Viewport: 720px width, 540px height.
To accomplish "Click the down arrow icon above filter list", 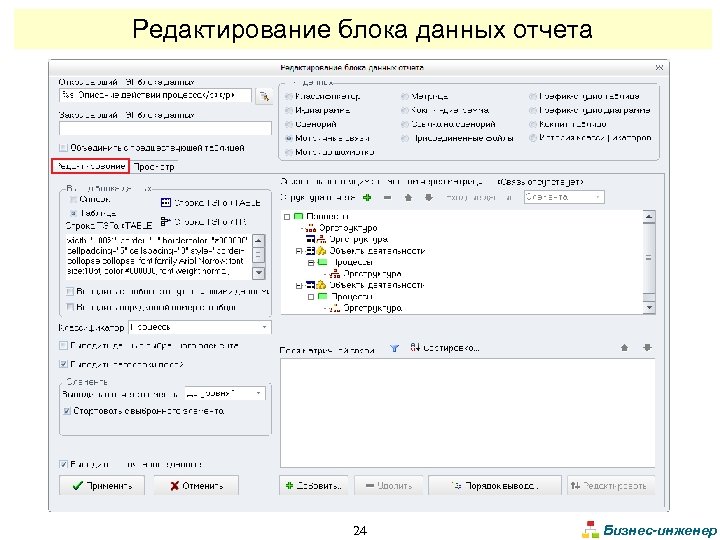I will tap(647, 348).
